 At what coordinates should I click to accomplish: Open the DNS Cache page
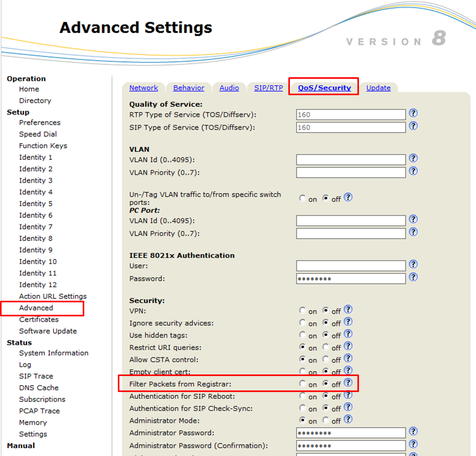[39, 388]
